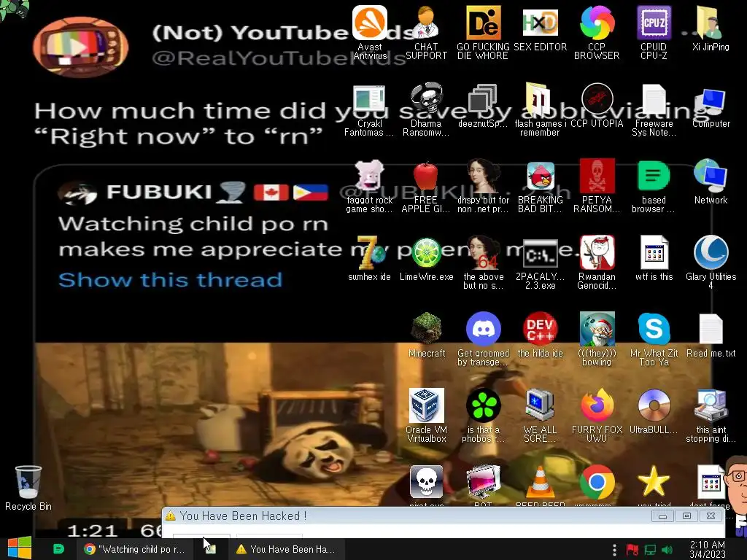Screen dimensions: 747x560
Task: Open the Google Chrome desktop icon
Action: click(597, 483)
